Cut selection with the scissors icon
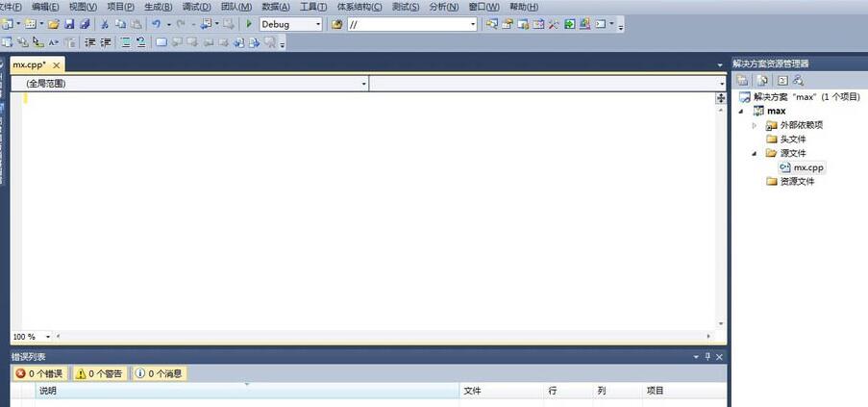868x407 pixels. [104, 24]
